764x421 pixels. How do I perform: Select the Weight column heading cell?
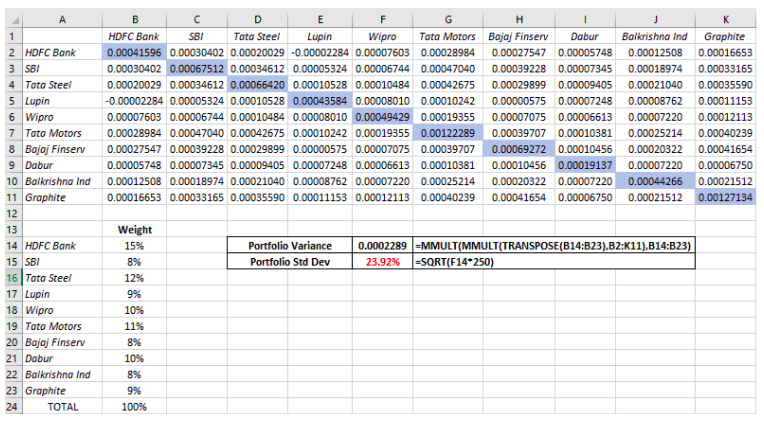(x=135, y=230)
